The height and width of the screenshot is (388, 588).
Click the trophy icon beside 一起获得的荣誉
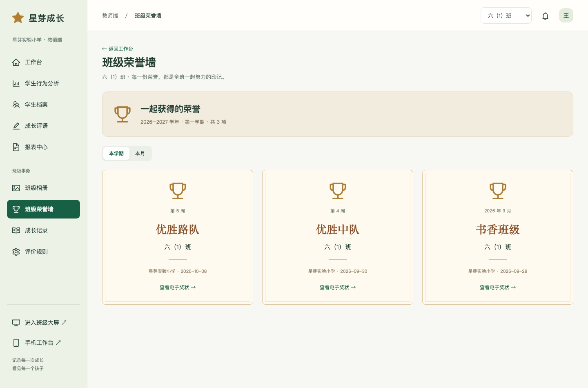[122, 114]
